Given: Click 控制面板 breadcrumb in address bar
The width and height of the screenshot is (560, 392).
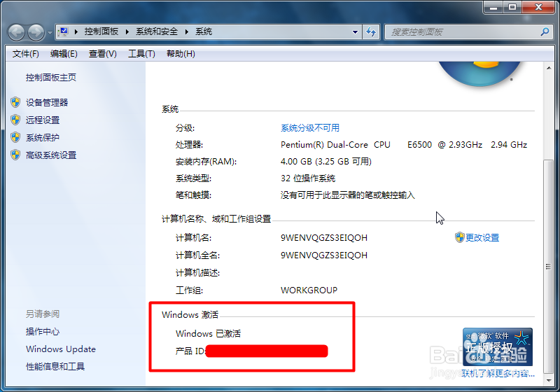Looking at the screenshot, I should pyautogui.click(x=101, y=31).
